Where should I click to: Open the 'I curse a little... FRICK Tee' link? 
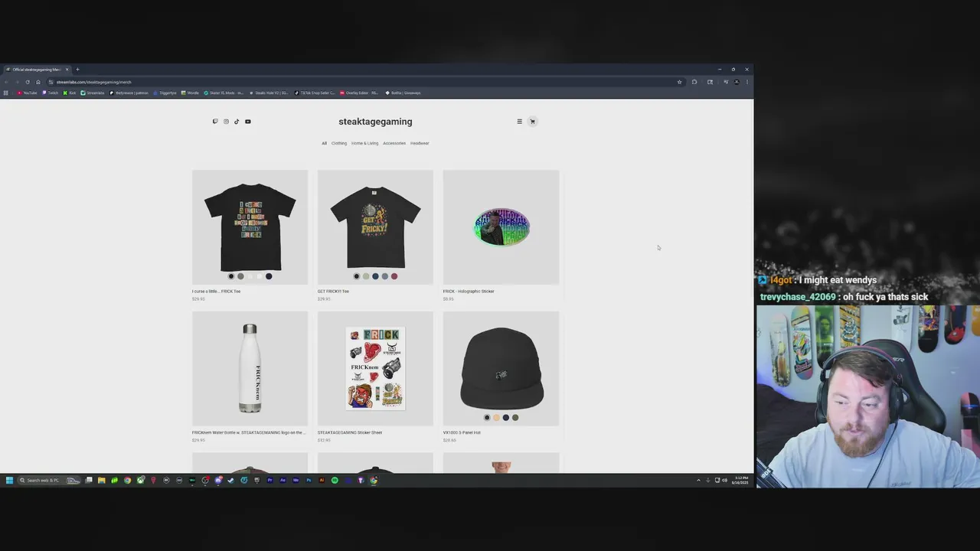pyautogui.click(x=217, y=292)
